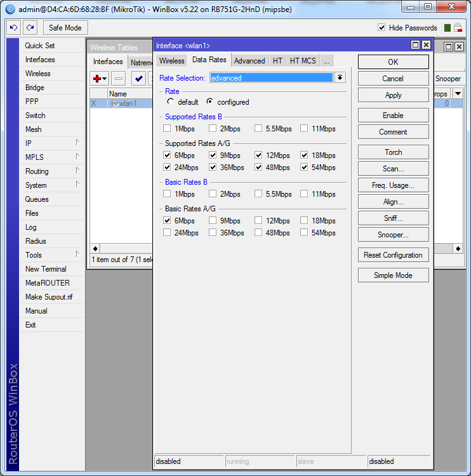
Task: Expand the Tools submenu
Action: (77, 255)
